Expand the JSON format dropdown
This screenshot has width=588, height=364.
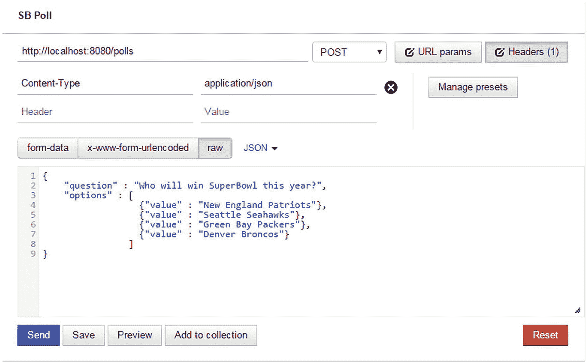[x=260, y=148]
